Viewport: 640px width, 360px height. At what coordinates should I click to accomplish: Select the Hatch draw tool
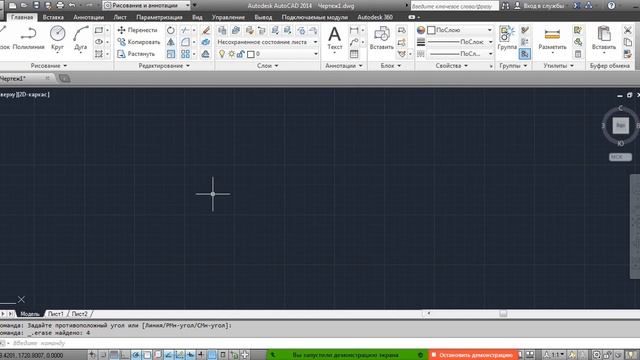[x=99, y=54]
